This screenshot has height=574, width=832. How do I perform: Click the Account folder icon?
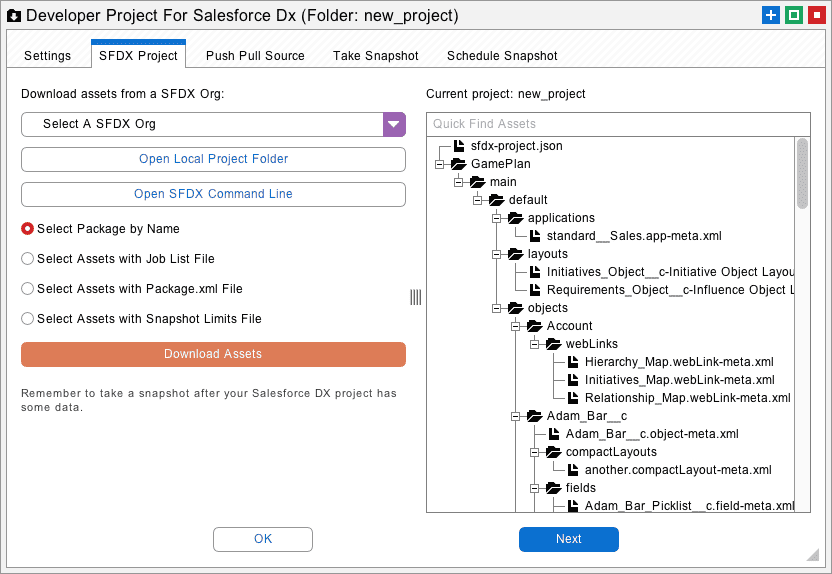(535, 326)
